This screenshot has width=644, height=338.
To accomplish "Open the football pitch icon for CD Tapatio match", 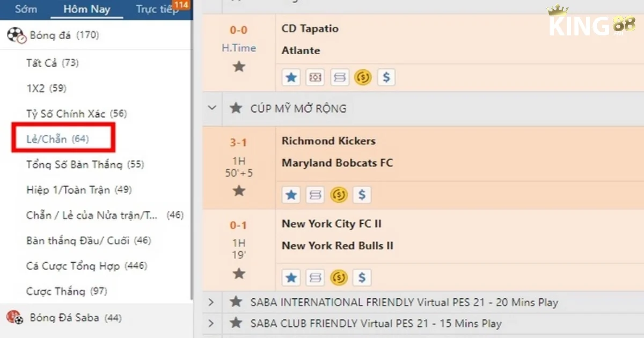I will click(x=315, y=78).
